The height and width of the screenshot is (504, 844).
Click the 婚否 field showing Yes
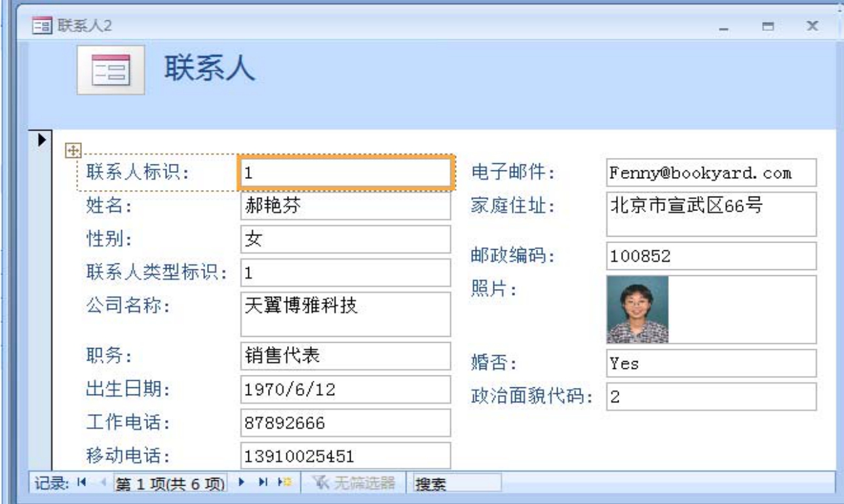click(x=711, y=363)
